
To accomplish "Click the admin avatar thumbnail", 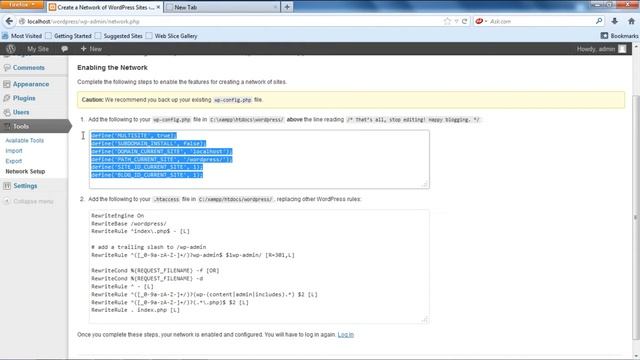I will (622, 49).
